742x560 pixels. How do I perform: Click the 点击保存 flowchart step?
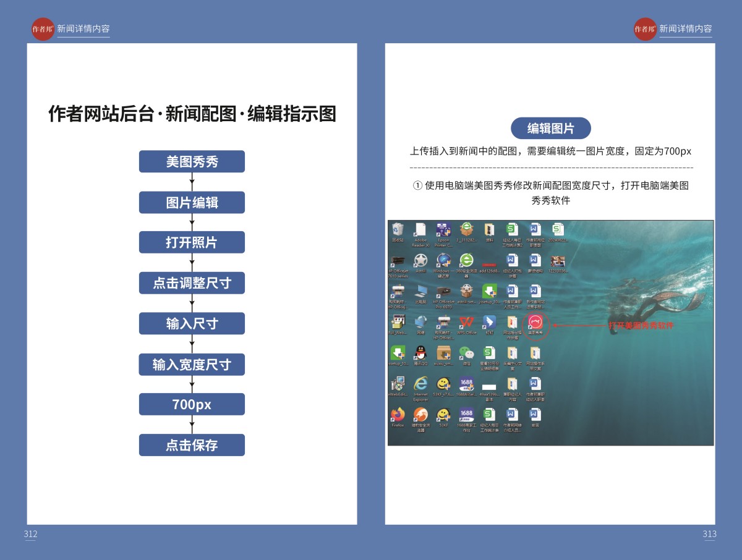coord(192,445)
